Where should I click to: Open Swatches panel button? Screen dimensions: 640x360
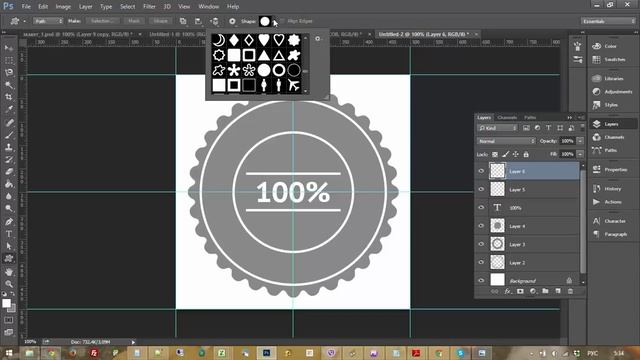610,60
